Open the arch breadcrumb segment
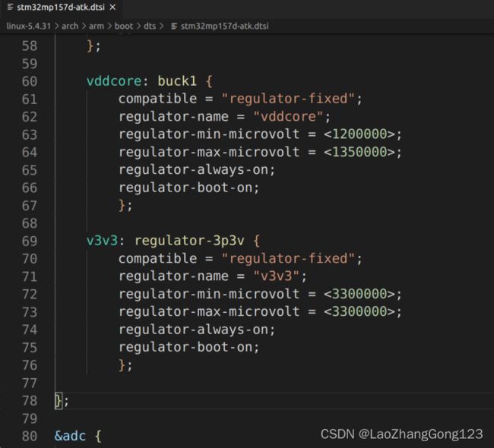Image resolution: width=494 pixels, height=448 pixels. tap(70, 26)
